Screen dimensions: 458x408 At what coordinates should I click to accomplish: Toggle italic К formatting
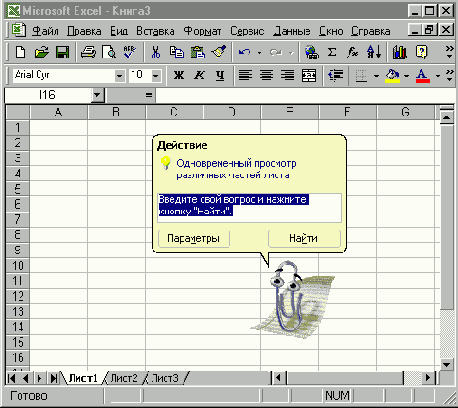[199, 75]
